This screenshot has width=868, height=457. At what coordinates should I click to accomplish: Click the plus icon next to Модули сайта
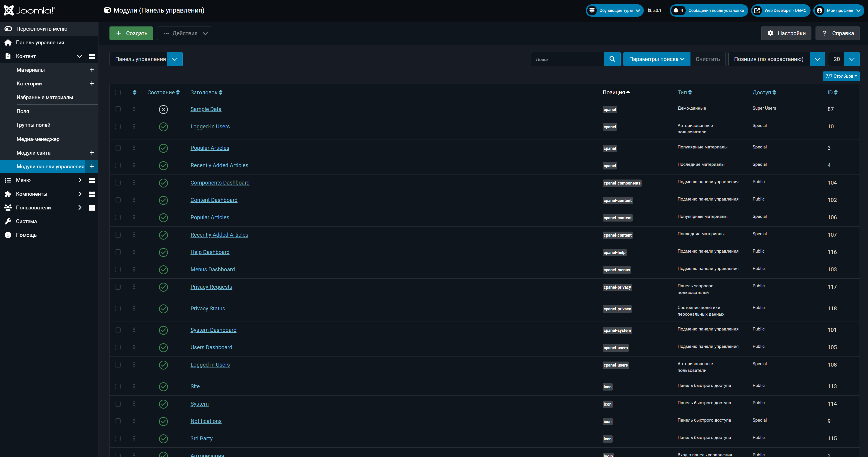92,153
